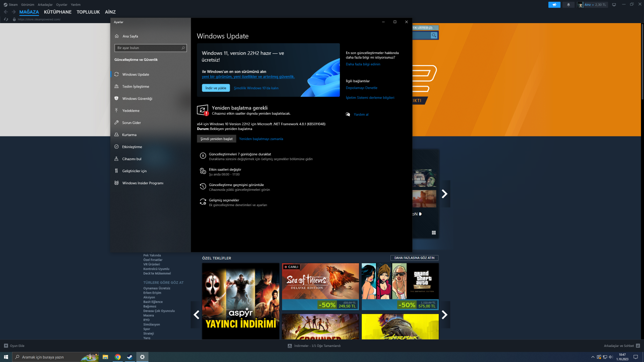Click the Bir ayar bulun search field
The height and width of the screenshot is (362, 644).
coord(148,48)
